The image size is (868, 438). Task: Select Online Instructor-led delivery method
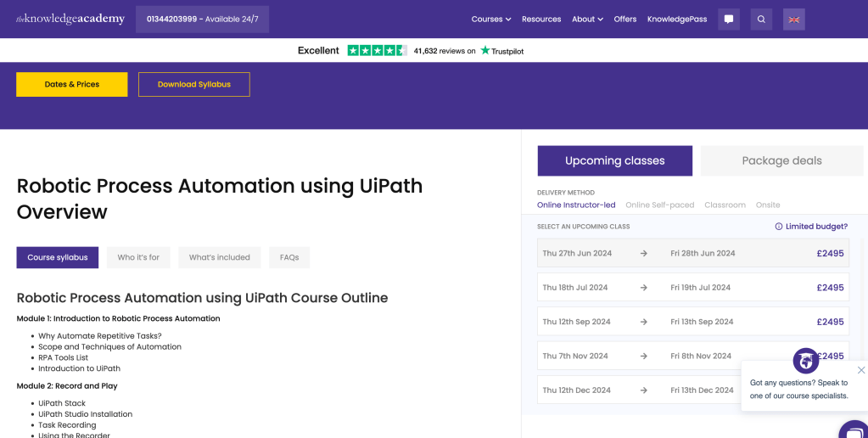[576, 205]
